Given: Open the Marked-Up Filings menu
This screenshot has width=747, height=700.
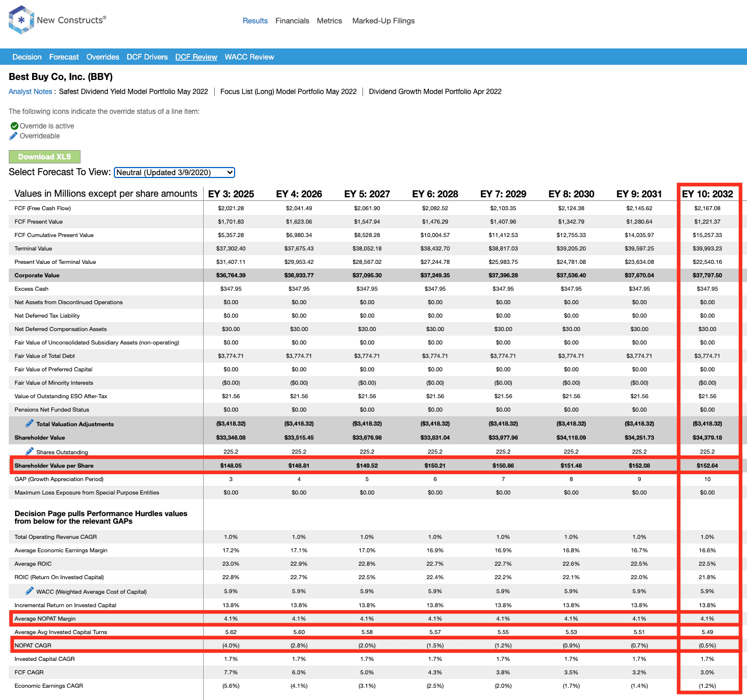Looking at the screenshot, I should 383,21.
